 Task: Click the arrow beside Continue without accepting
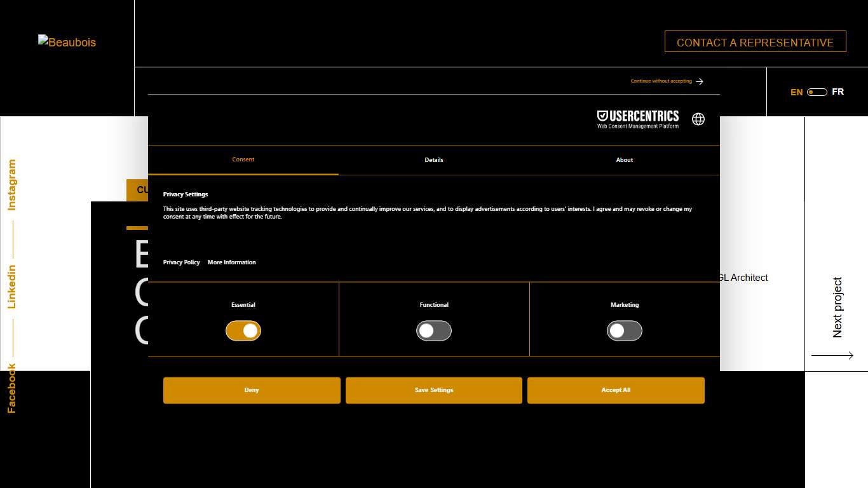pos(700,81)
